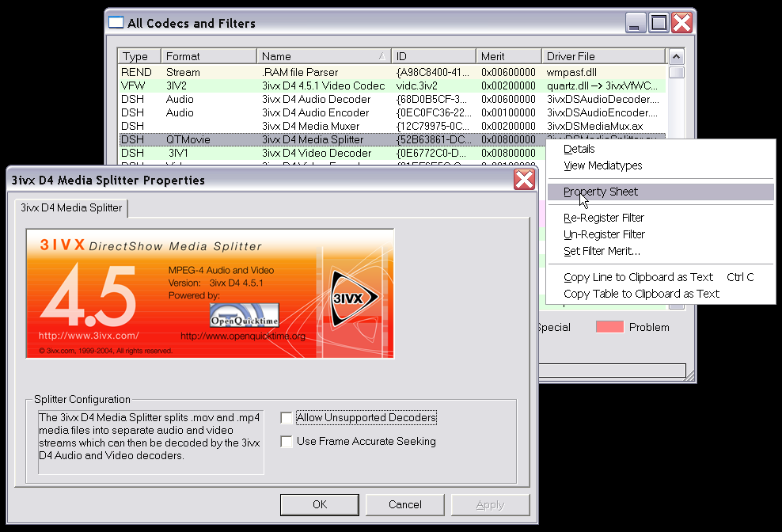Click the 3ivx DirectShow Media Splitter banner

click(x=210, y=294)
